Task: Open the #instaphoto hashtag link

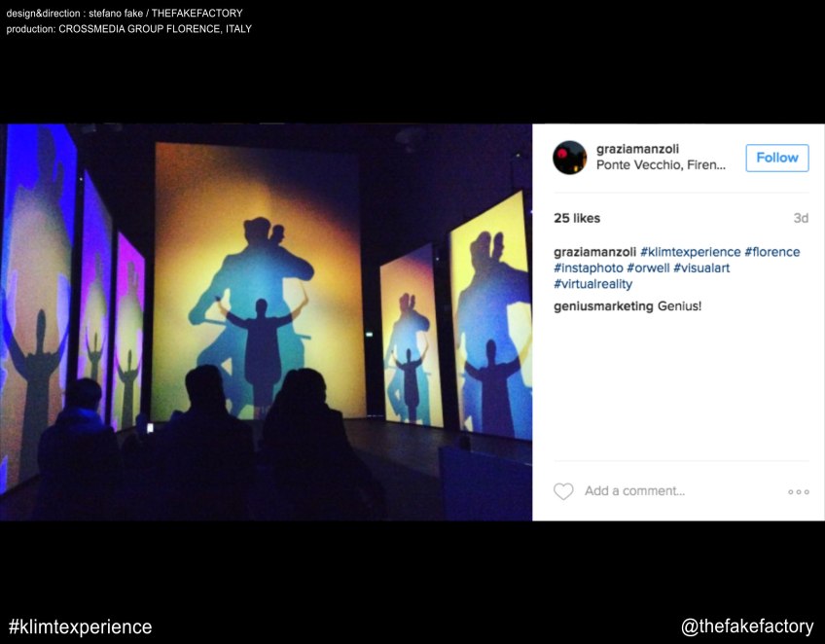Action: (589, 268)
